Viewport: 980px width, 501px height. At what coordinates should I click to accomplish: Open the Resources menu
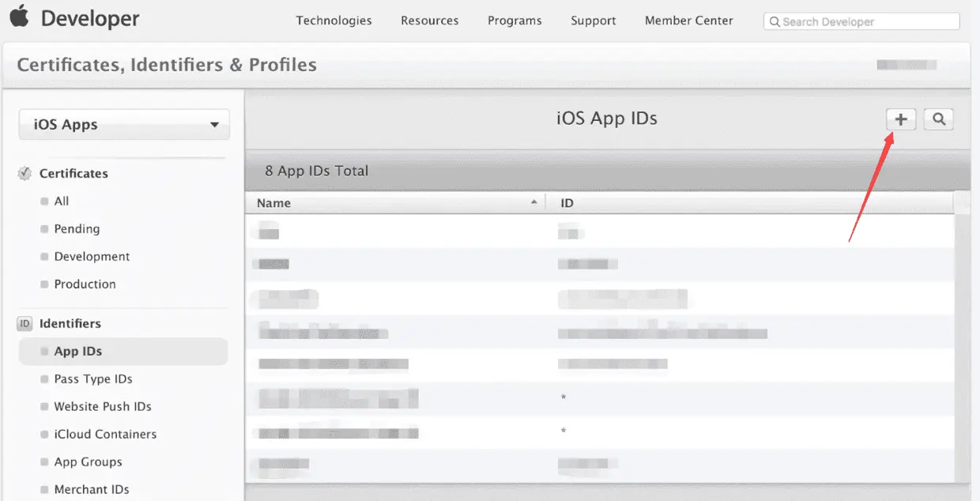tap(429, 21)
